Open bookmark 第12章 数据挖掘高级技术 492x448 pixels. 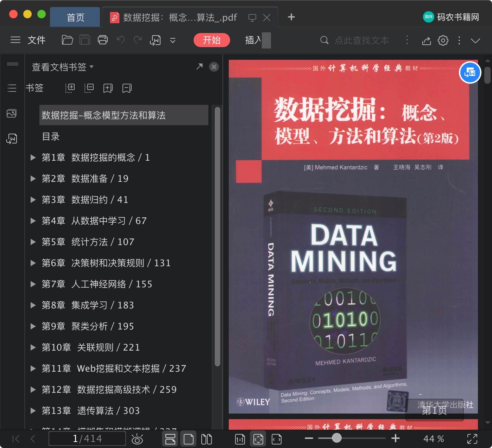point(109,390)
